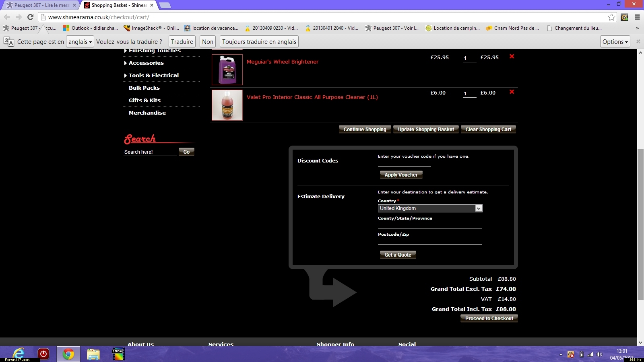644x362 pixels.
Task: Expand the Tools & Electrical category
Action: tap(153, 76)
